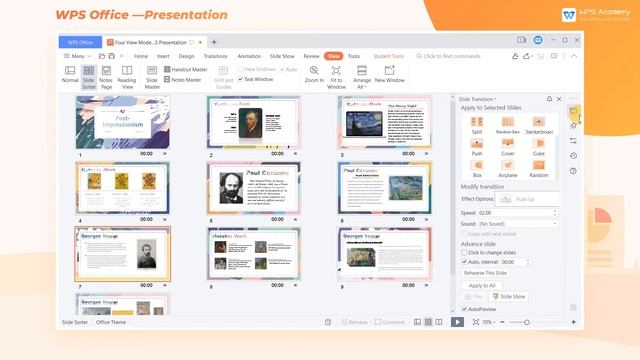The height and width of the screenshot is (360, 640).
Task: Enable Click to change slides
Action: coord(464,253)
